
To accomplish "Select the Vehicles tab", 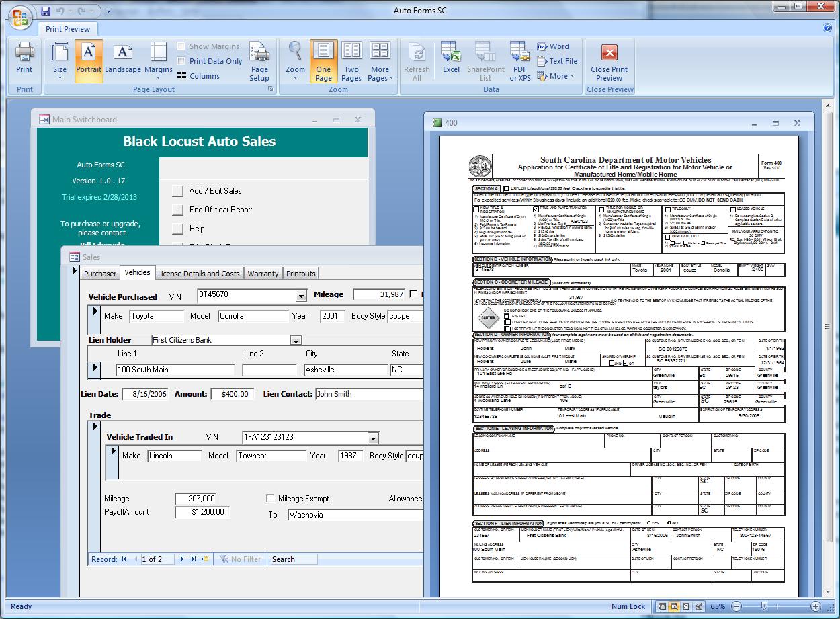I will pyautogui.click(x=138, y=273).
